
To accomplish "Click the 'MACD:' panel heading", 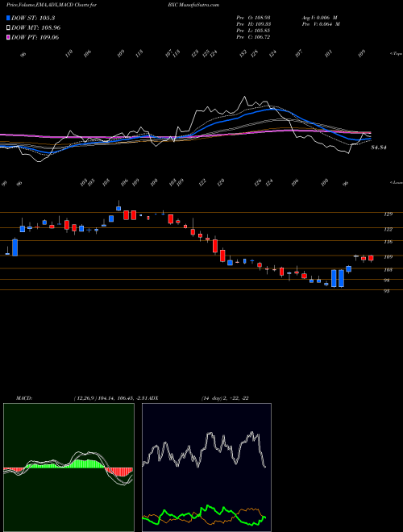I will click(23, 398).
